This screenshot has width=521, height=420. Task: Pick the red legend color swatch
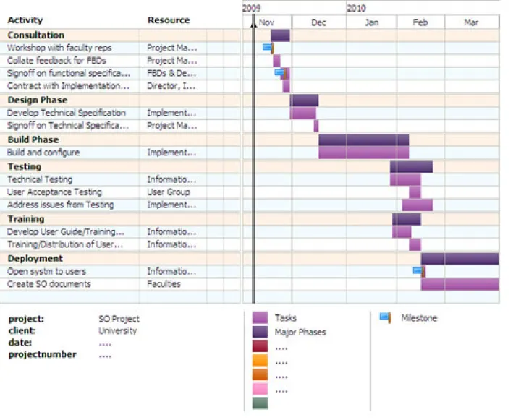260,346
